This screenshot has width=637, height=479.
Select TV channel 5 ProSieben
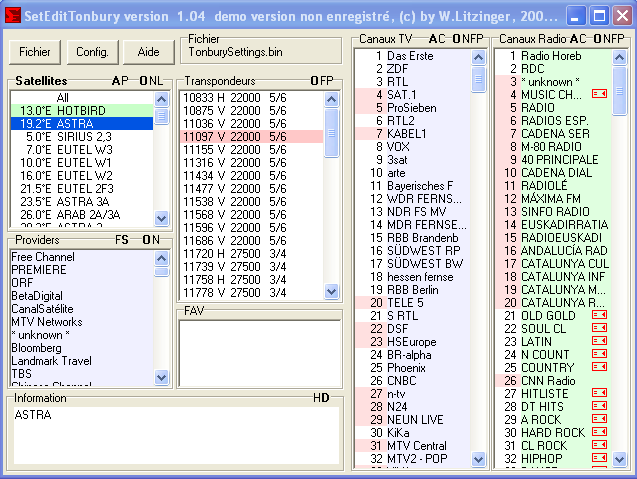click(413, 108)
